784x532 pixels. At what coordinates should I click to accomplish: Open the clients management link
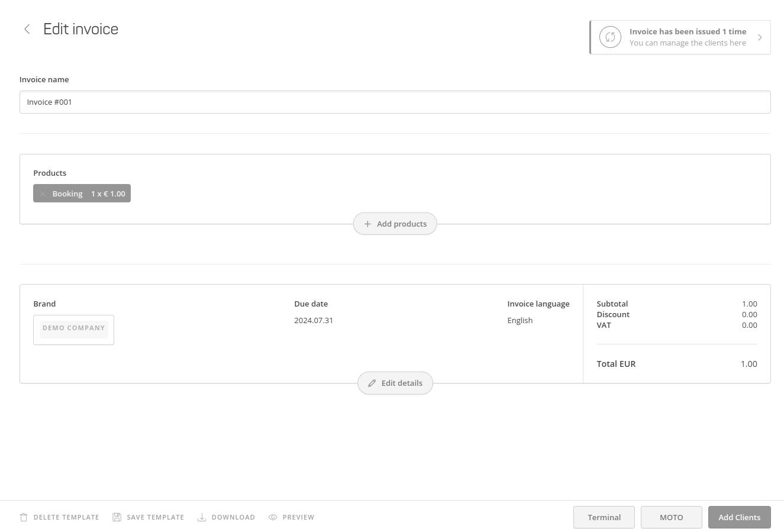(688, 43)
